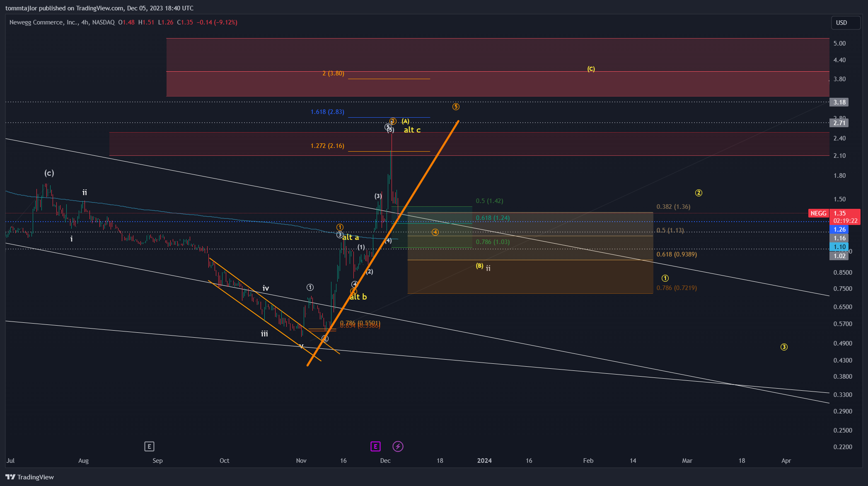
Task: Click the 'alt c' wave label
Action: [412, 130]
